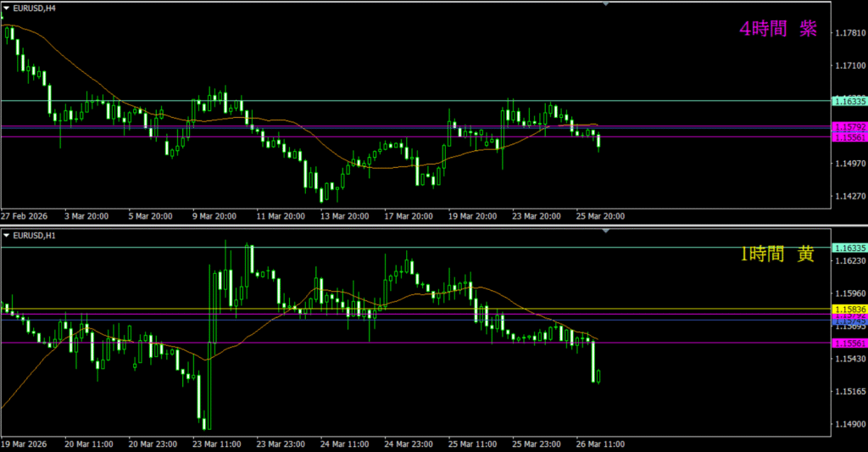The height and width of the screenshot is (452, 868).
Task: Select the magenta 4時間 紫 text label
Action: [x=777, y=30]
